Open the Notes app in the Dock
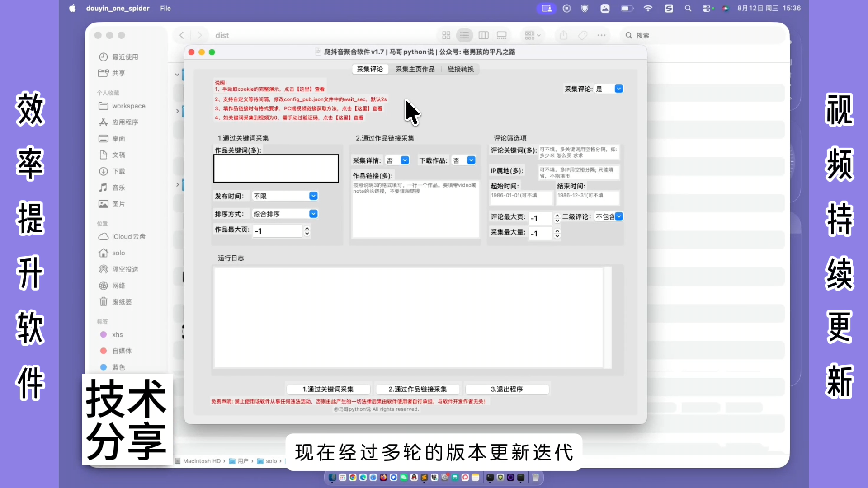The image size is (868, 488). (476, 478)
